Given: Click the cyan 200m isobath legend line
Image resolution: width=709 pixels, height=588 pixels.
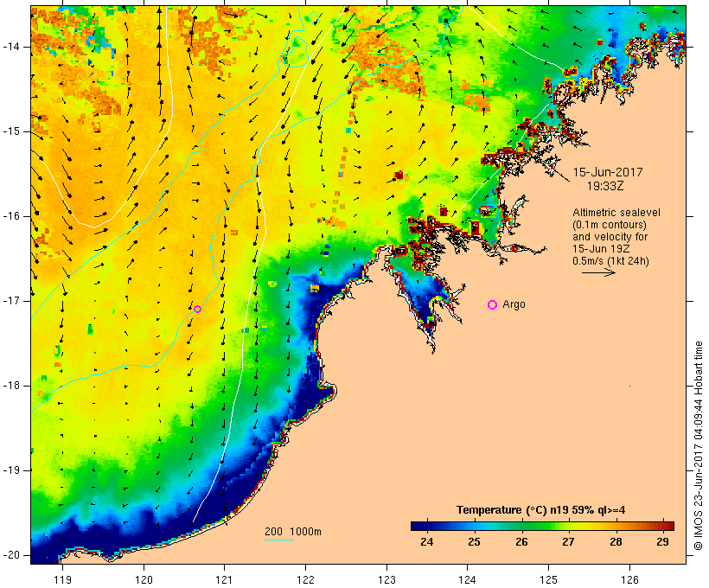Looking at the screenshot, I should coord(279,540).
